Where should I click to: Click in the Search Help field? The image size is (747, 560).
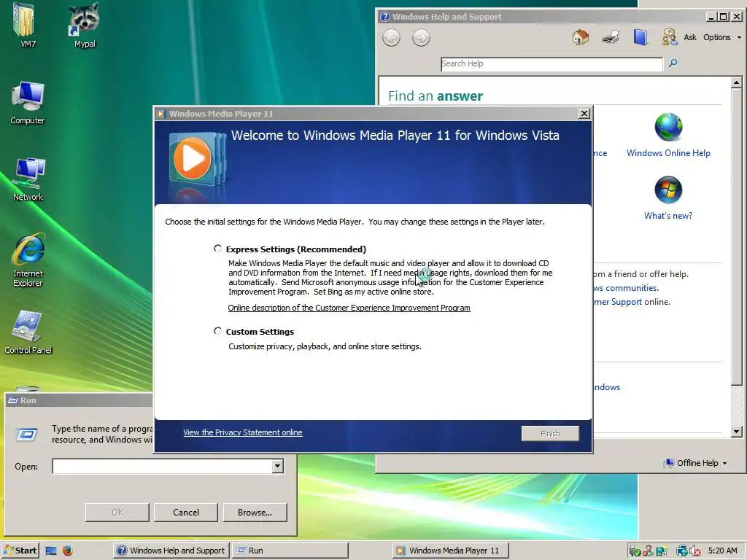(551, 64)
